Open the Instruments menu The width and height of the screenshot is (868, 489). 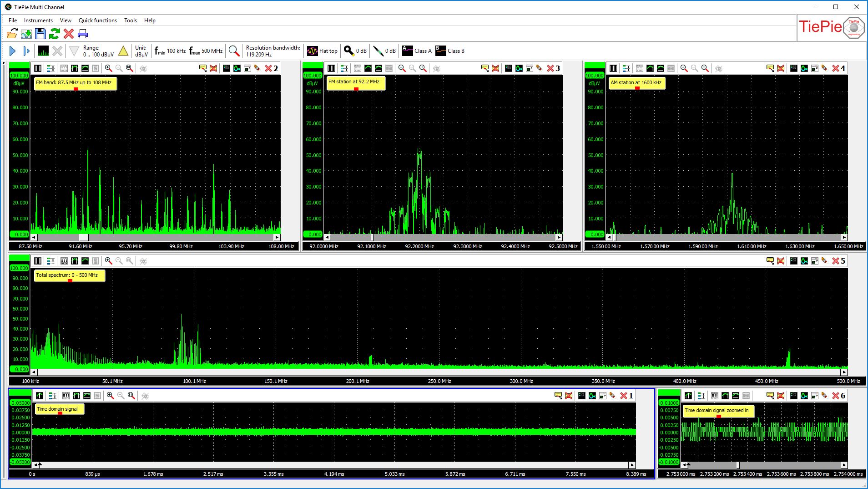click(38, 20)
